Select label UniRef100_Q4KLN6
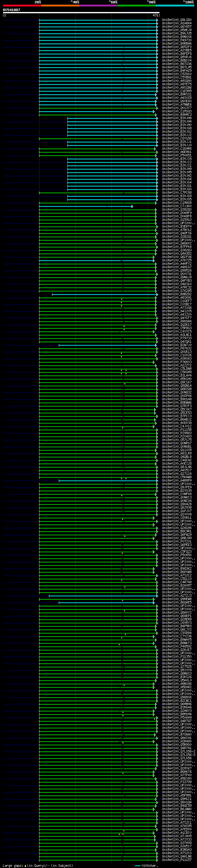The image size is (197, 868). (176, 857)
